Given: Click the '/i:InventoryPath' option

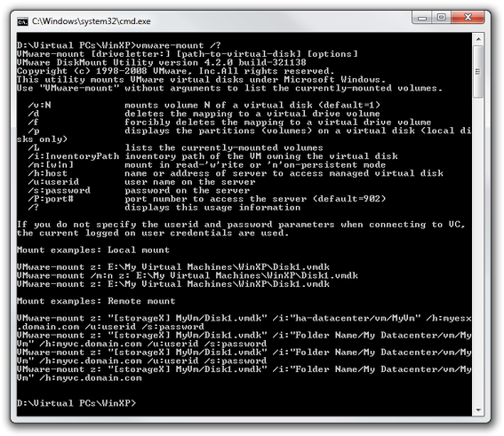Looking at the screenshot, I should pyautogui.click(x=74, y=156).
